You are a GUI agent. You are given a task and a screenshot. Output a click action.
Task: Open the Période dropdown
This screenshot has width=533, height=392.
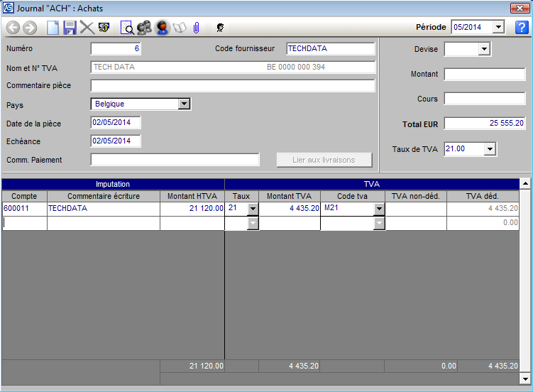pos(498,28)
